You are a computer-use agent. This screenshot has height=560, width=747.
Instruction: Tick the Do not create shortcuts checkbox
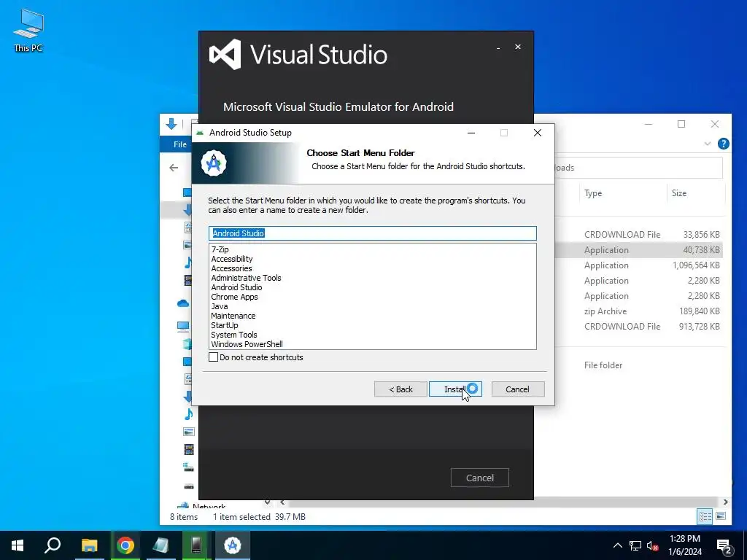[x=214, y=357]
